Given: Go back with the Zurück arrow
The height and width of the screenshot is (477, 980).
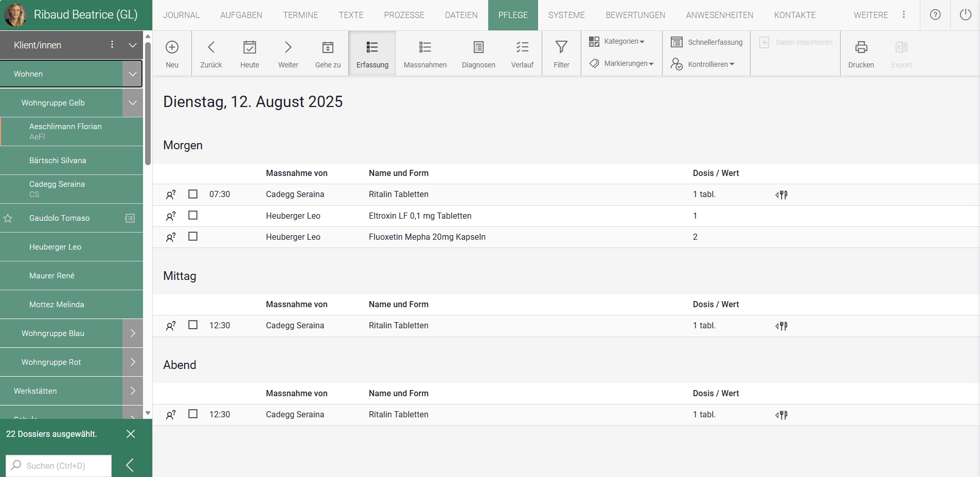Looking at the screenshot, I should (x=211, y=47).
